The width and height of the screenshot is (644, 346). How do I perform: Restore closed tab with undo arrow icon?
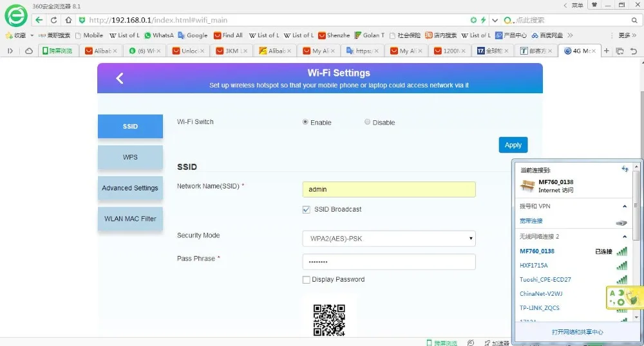(634, 51)
